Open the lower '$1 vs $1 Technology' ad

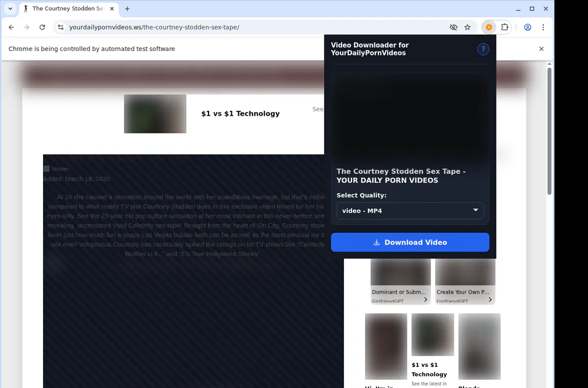(x=429, y=369)
